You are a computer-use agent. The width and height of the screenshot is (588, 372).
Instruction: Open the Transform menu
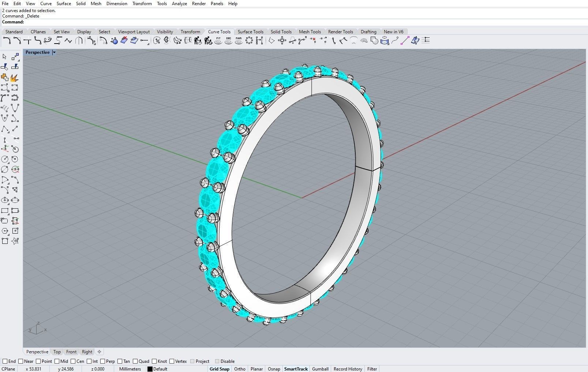coord(142,4)
